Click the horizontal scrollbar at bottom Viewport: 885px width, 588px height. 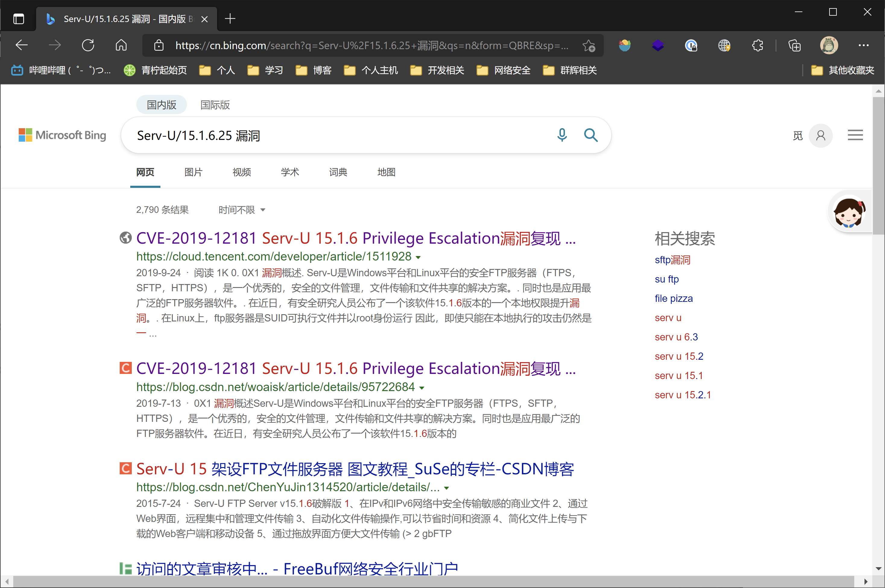click(434, 582)
